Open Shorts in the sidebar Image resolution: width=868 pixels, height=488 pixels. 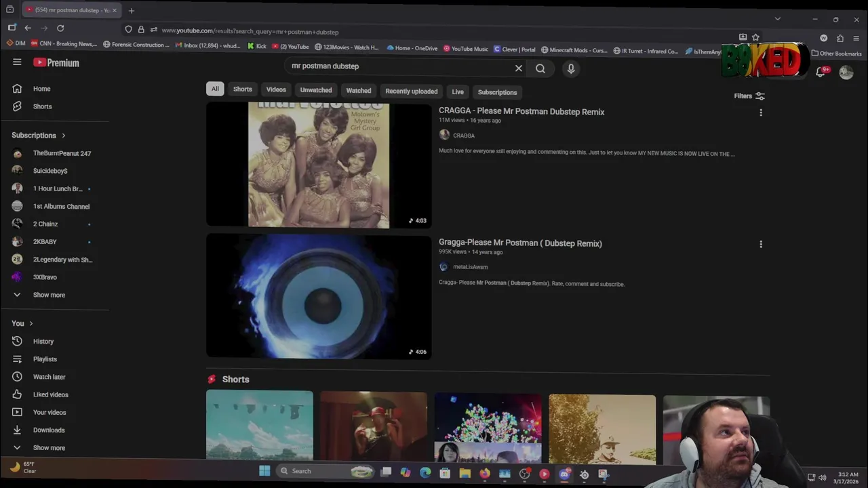33,106
